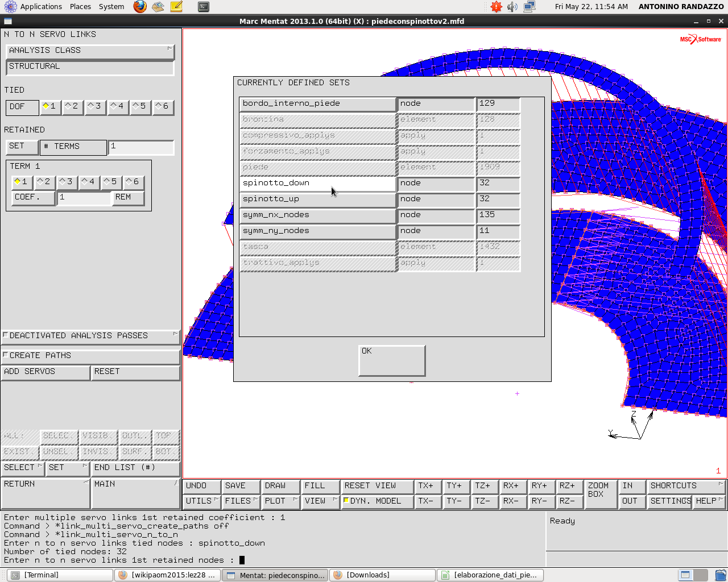The width and height of the screenshot is (728, 582).
Task: Open the SETTINGS button
Action: [x=669, y=501]
